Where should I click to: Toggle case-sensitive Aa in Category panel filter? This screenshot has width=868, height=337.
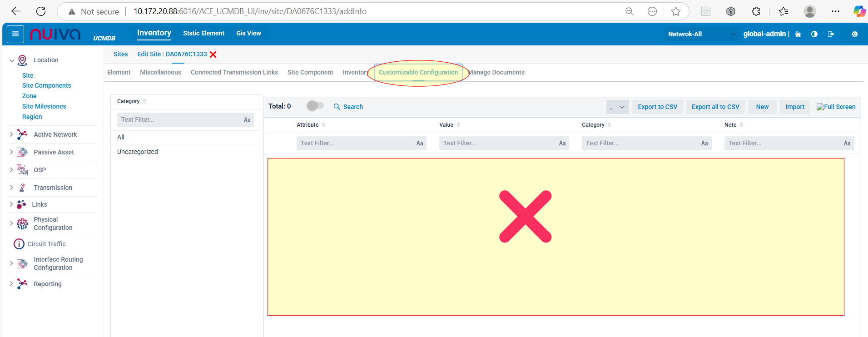pyautogui.click(x=247, y=120)
